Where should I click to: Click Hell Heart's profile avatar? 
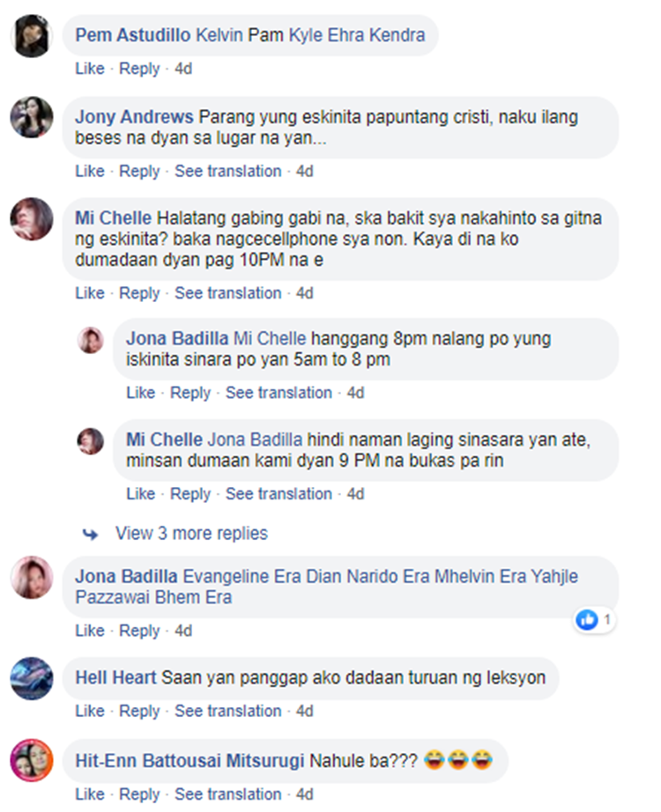click(x=32, y=678)
